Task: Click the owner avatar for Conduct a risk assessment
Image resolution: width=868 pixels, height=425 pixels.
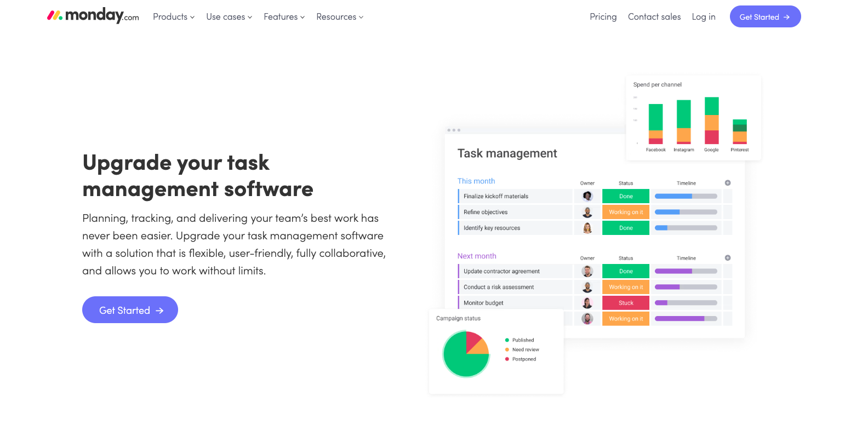Action: click(x=587, y=287)
